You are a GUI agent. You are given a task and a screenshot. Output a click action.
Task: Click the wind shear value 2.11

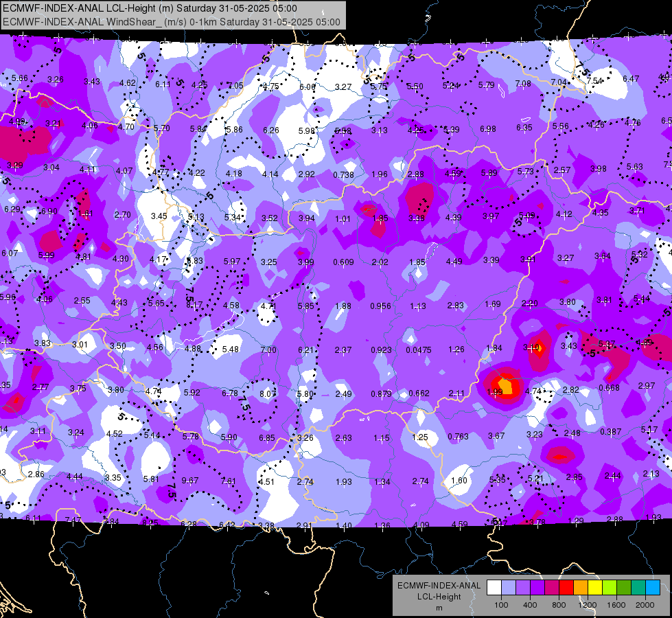[456, 393]
